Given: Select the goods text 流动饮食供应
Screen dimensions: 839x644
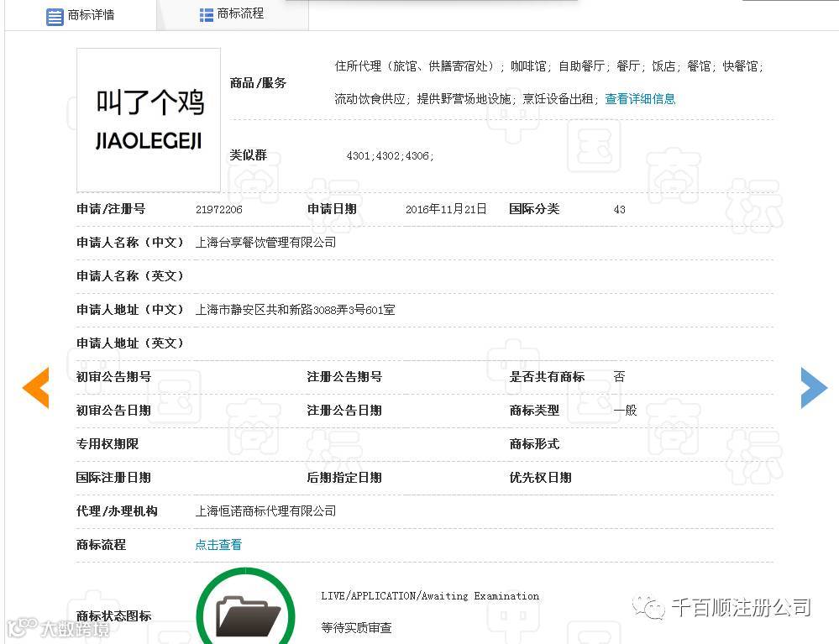Looking at the screenshot, I should tap(370, 99).
